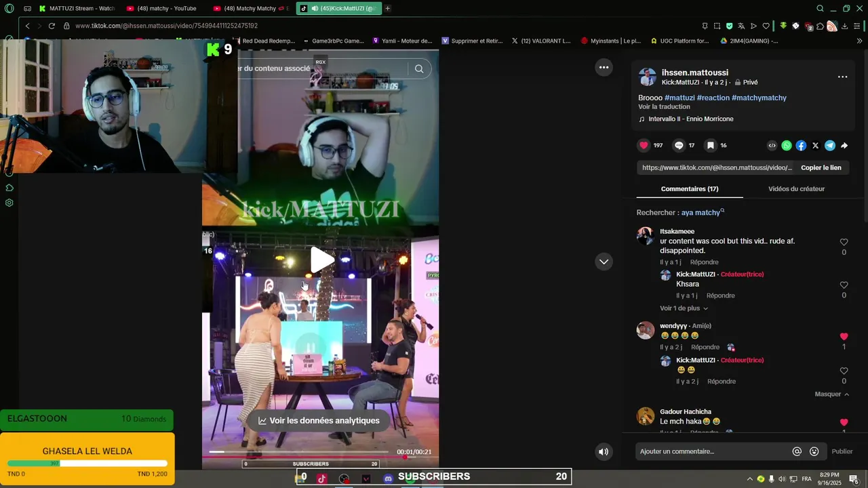Mute the video with speaker button

point(604,451)
